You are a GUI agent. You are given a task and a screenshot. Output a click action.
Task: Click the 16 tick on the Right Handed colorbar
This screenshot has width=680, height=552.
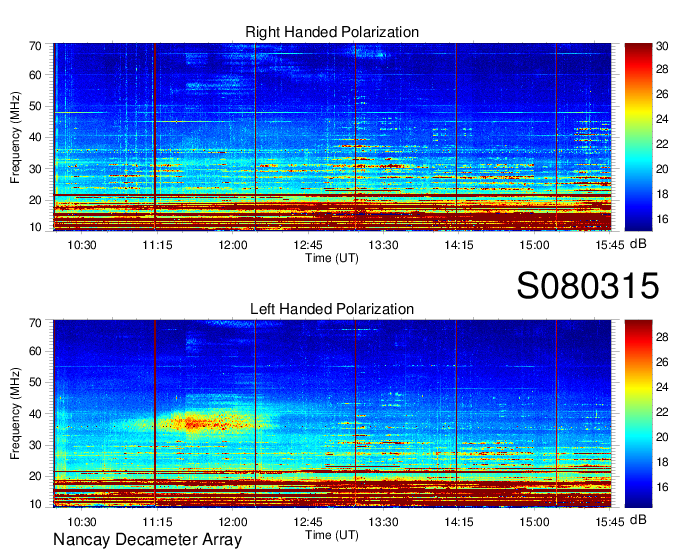point(662,219)
